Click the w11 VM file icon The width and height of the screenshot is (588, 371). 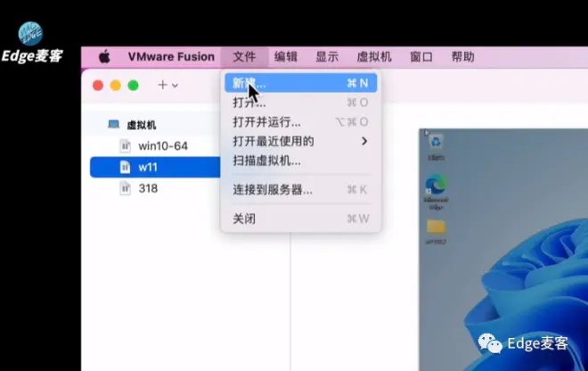[125, 167]
